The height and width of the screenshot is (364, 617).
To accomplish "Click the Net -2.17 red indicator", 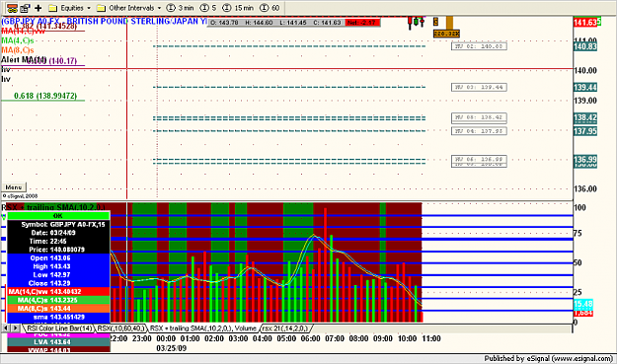I will [363, 23].
